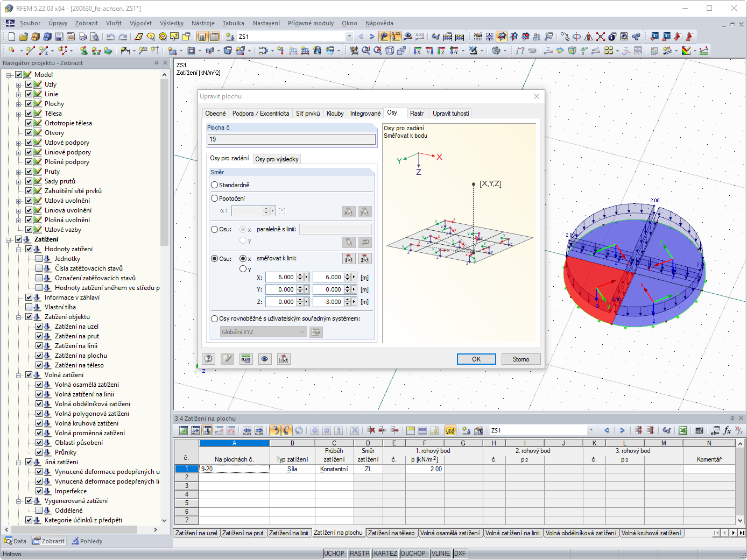
Task: Pick line graphically next to 'směřovat k linii'
Action: pos(349,259)
